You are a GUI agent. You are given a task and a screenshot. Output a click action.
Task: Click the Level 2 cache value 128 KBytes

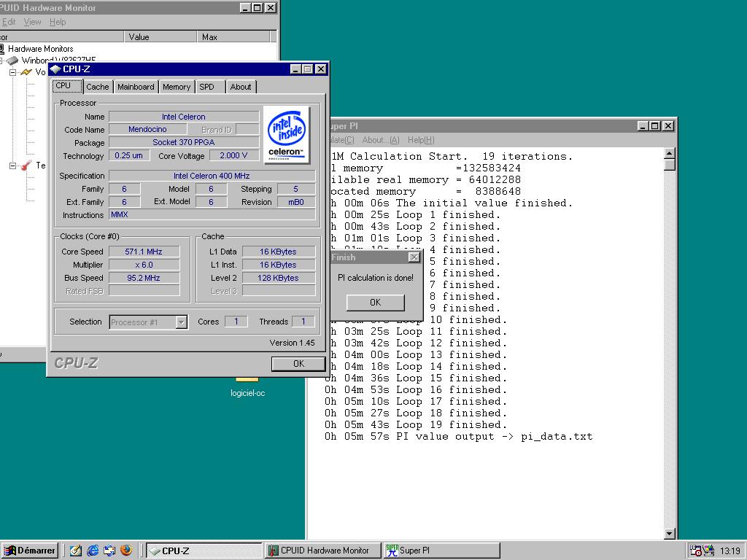[278, 278]
